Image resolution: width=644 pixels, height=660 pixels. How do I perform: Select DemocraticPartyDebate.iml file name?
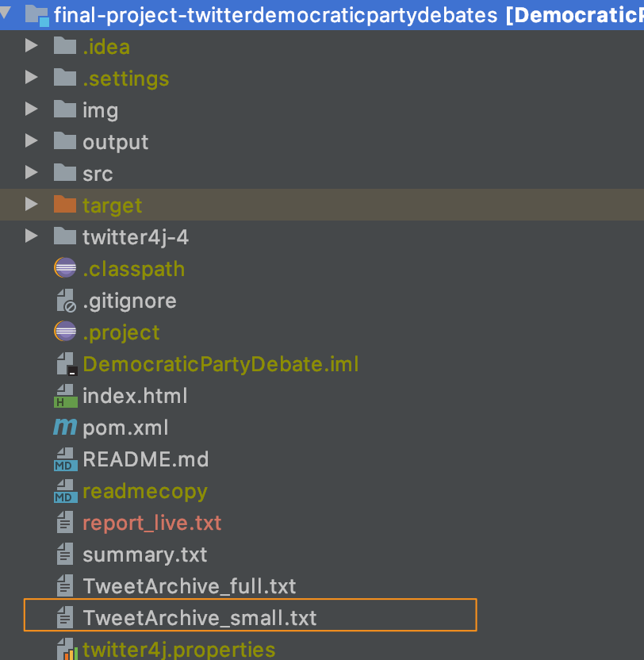pos(220,365)
